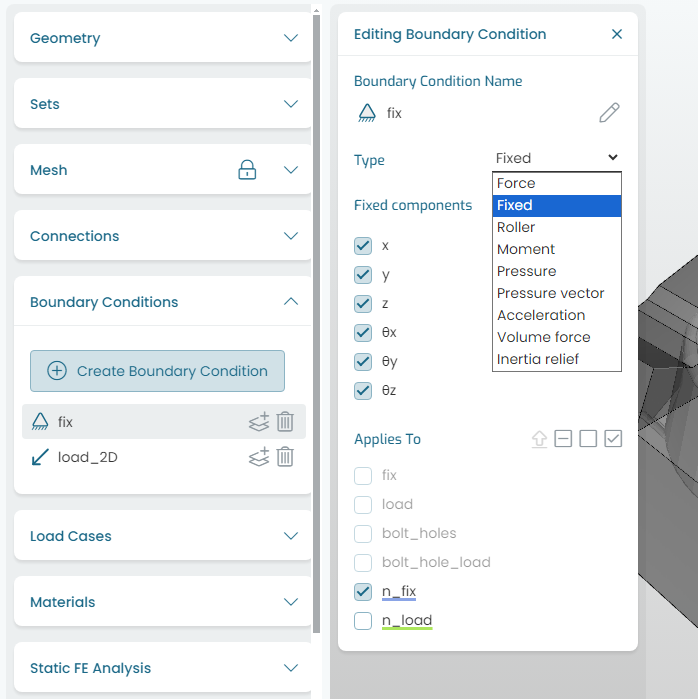Screen dimensions: 698x699
Task: Select Pressure vector from the Type list
Action: point(557,293)
